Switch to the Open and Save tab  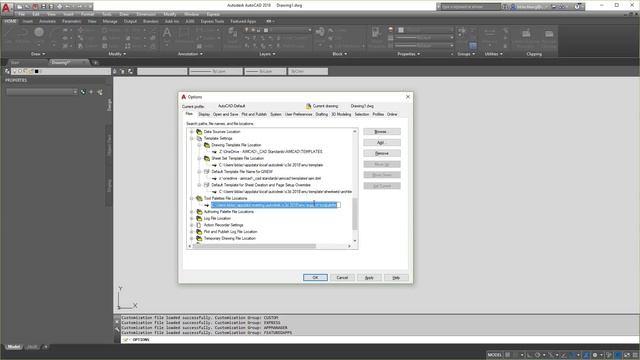pyautogui.click(x=225, y=114)
